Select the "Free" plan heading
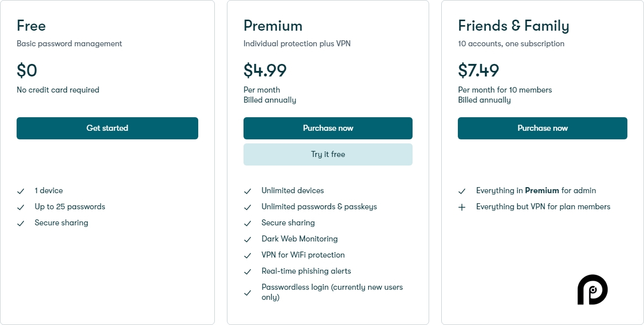The width and height of the screenshot is (644, 325). click(31, 26)
